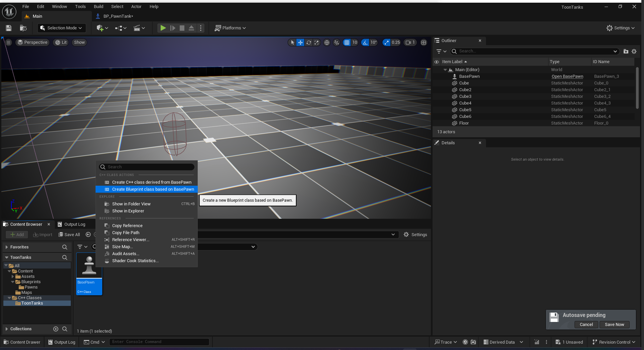Screen dimensions: 644x350
Task: Change the rotation snap value 10°
Action: 373,42
